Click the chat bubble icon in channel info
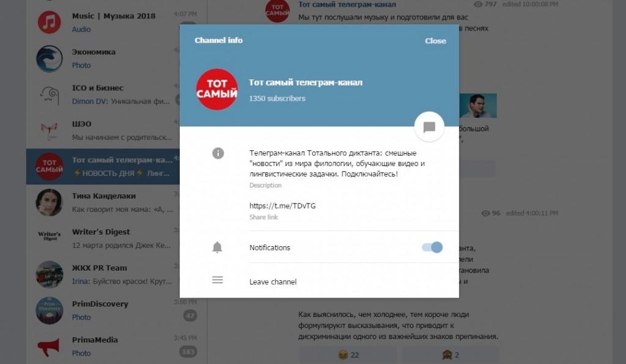The height and width of the screenshot is (364, 626). click(x=429, y=127)
